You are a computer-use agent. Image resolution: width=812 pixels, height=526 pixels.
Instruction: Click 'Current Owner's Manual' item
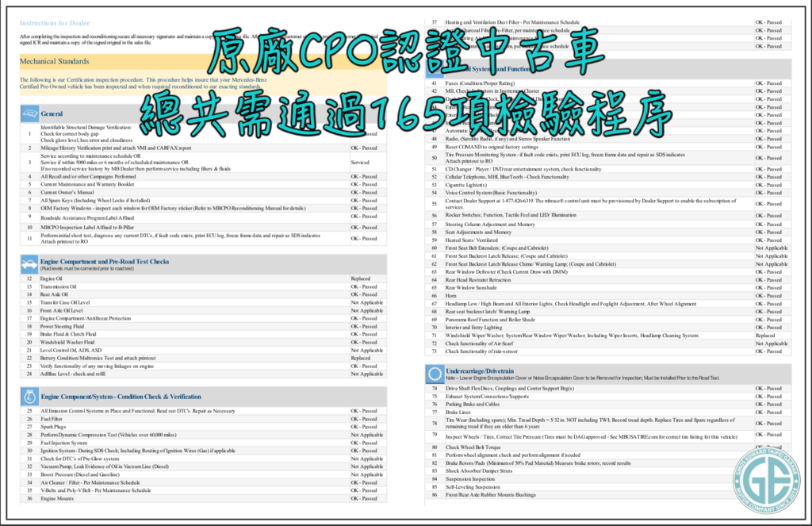[68, 192]
